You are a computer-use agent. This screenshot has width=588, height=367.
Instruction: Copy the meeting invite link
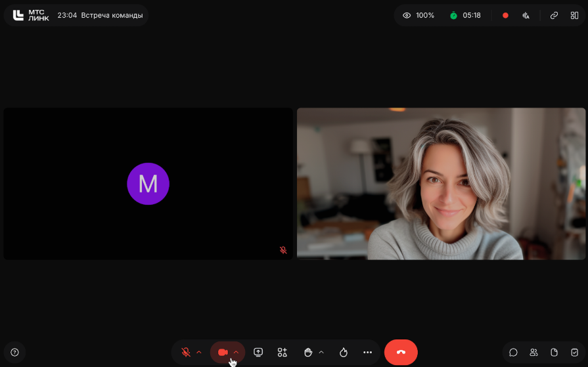[554, 15]
